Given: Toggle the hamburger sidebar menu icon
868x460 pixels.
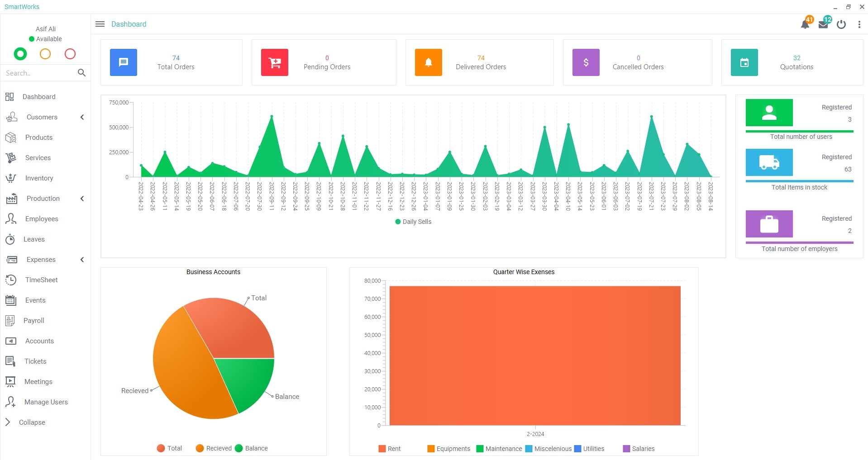Looking at the screenshot, I should coord(100,24).
